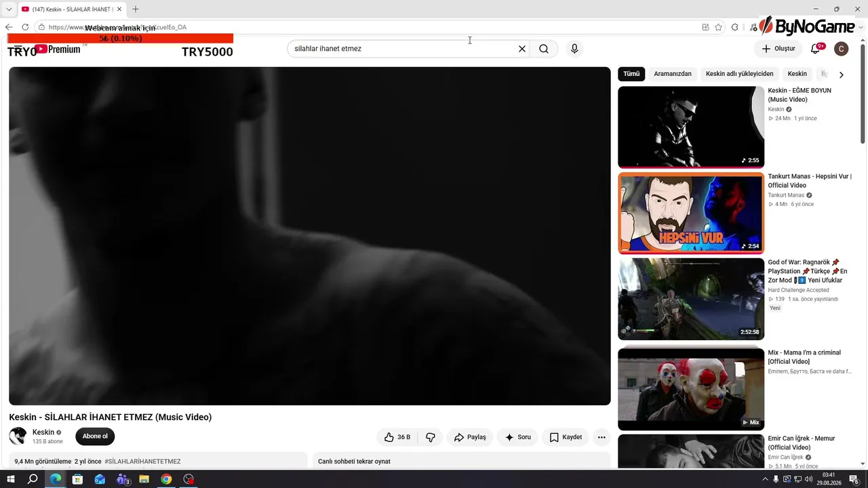Screen dimensions: 868x488
Task: Open the tab list dropdown arrow
Action: click(9, 9)
